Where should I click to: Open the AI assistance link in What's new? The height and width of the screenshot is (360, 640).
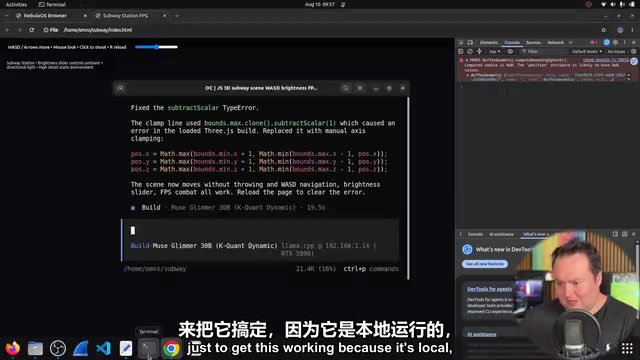482,334
